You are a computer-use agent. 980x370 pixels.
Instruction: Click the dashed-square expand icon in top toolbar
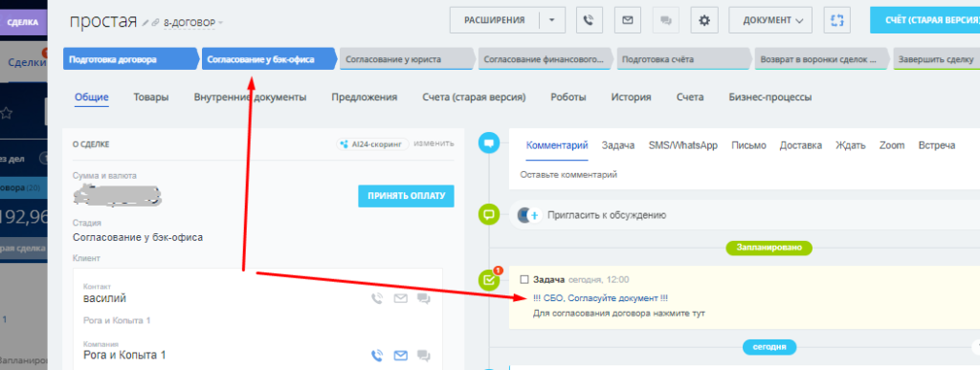[837, 20]
